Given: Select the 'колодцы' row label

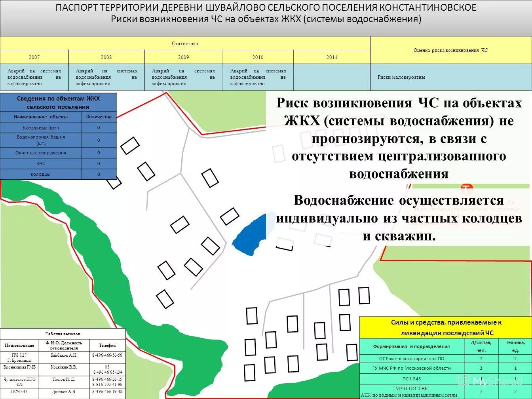Looking at the screenshot, I should click(41, 174).
